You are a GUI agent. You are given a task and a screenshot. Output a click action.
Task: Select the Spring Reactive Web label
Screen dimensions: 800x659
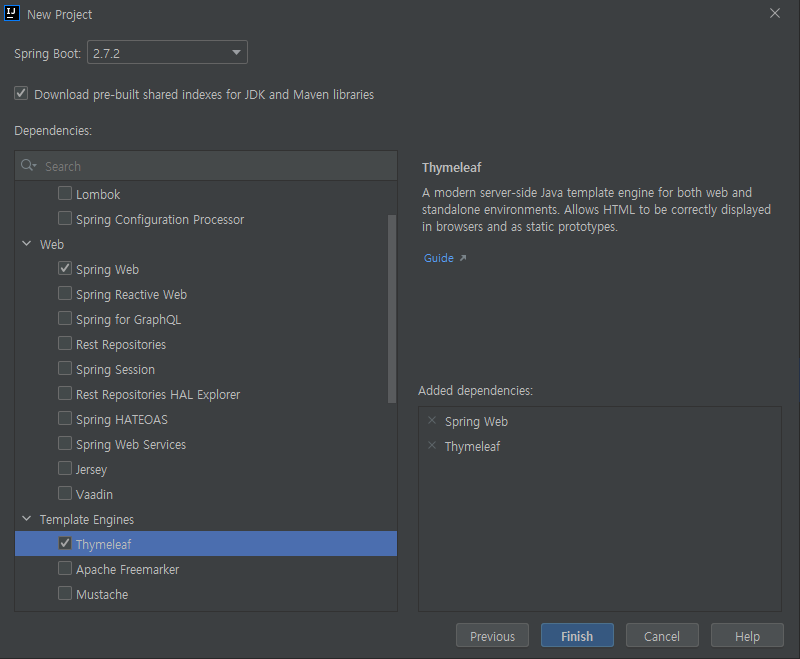pos(132,295)
